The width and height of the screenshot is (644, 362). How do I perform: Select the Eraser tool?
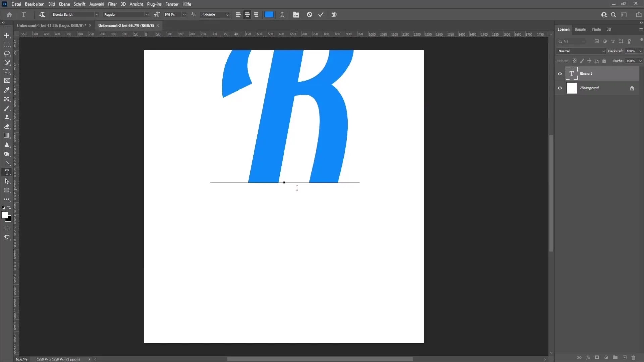[x=7, y=126]
